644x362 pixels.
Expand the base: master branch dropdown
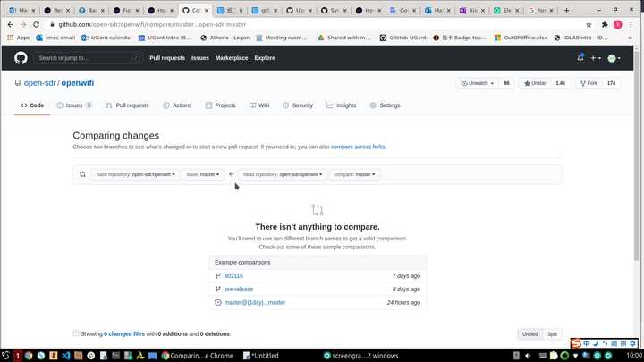tap(203, 174)
